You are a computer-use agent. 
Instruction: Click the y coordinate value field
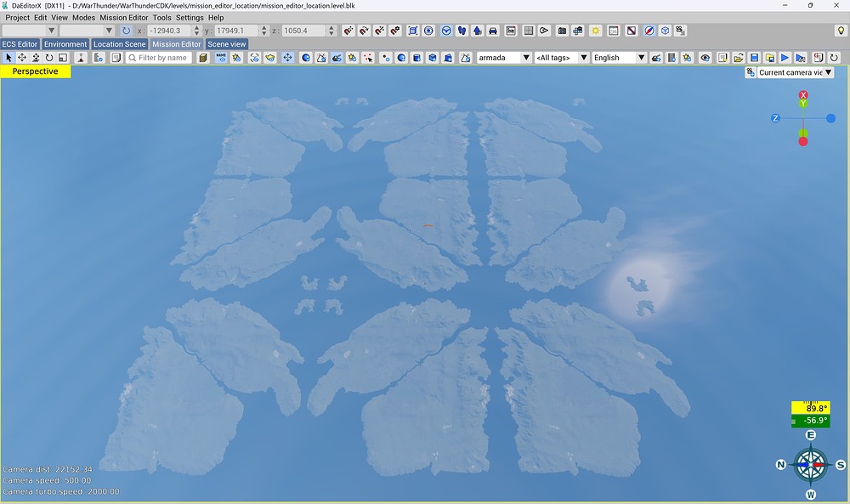click(x=236, y=31)
